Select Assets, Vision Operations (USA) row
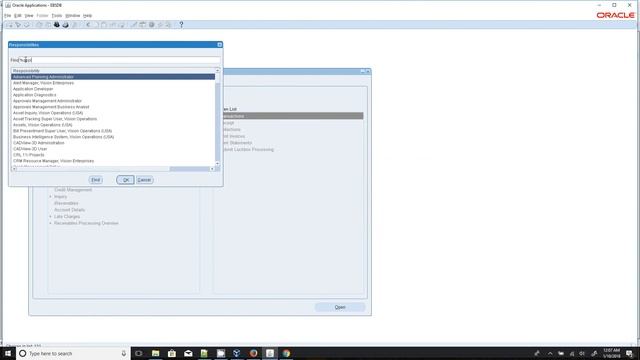This screenshot has width=640, height=360. pyautogui.click(x=113, y=125)
